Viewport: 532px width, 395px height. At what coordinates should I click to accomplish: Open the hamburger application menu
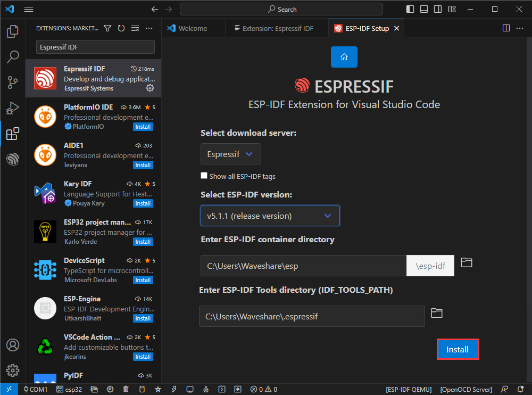[x=29, y=9]
